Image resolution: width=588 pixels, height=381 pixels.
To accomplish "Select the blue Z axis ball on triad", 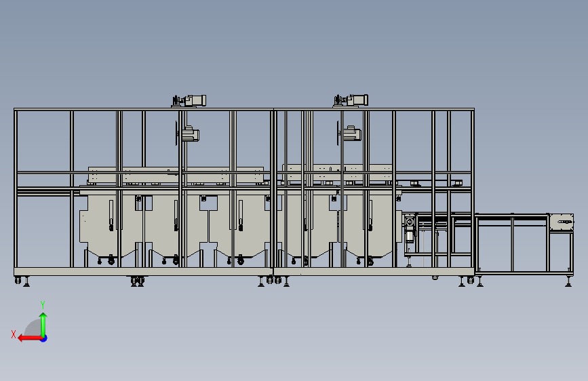I will tap(44, 338).
